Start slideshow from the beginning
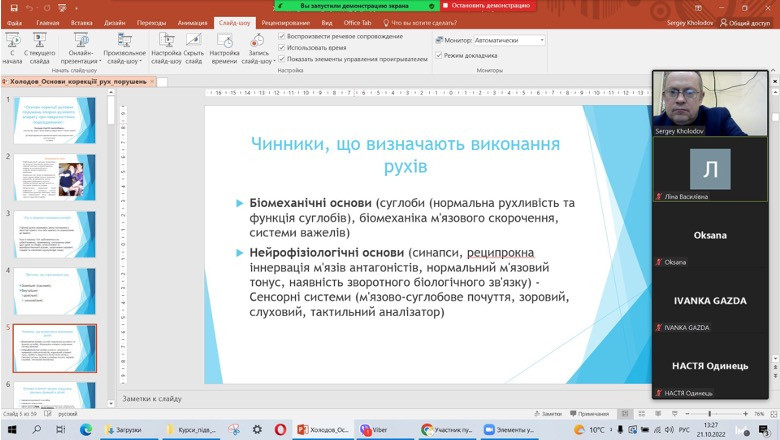 [12, 46]
